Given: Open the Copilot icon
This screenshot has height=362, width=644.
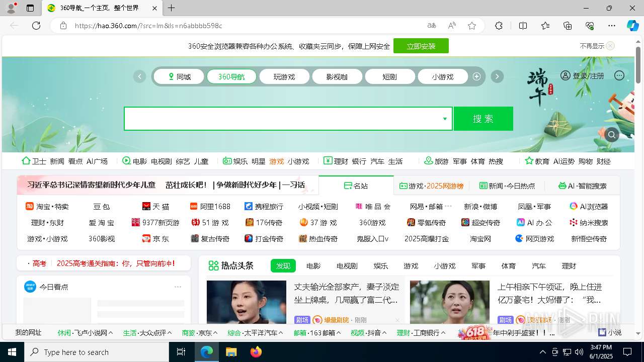Looking at the screenshot, I should (x=632, y=26).
